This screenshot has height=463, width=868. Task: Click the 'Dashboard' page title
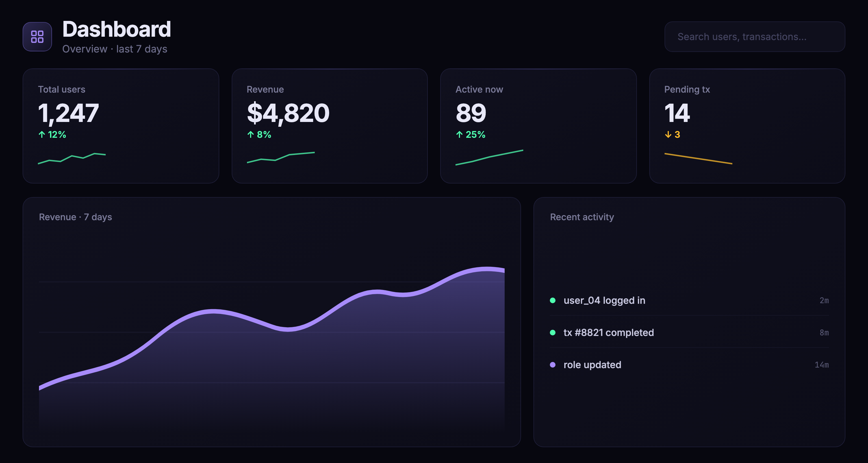[x=117, y=29]
